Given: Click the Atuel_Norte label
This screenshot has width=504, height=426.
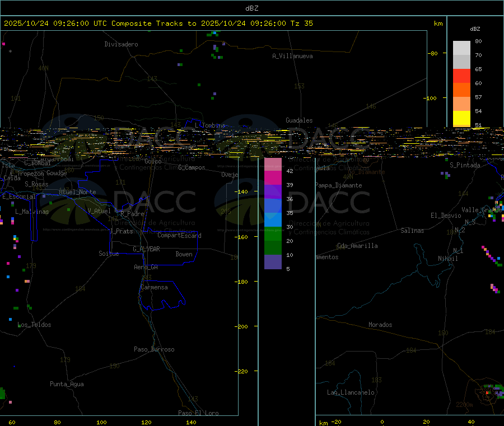Looking at the screenshot, I should click(77, 192).
